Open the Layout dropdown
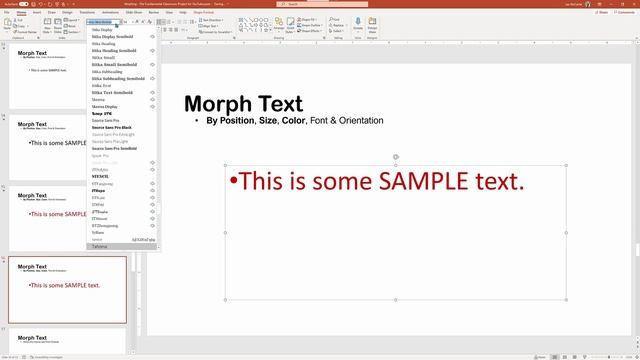This screenshot has height=360, width=640. pos(72,20)
